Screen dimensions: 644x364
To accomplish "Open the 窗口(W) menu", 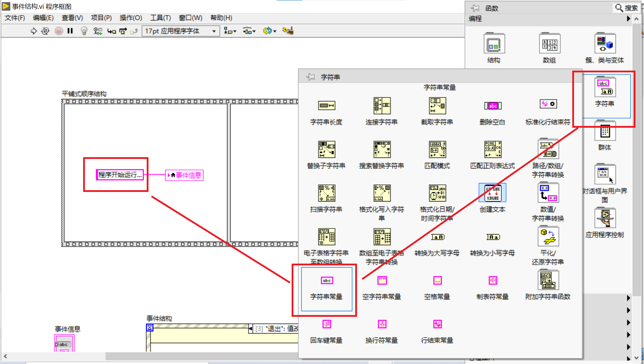I will coord(190,18).
